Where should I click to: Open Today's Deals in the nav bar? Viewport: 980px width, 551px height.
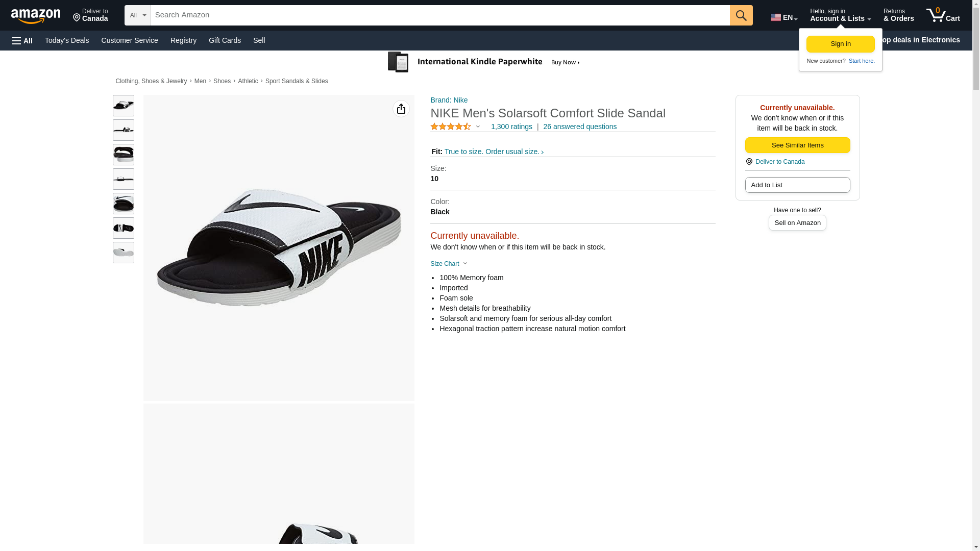67,40
